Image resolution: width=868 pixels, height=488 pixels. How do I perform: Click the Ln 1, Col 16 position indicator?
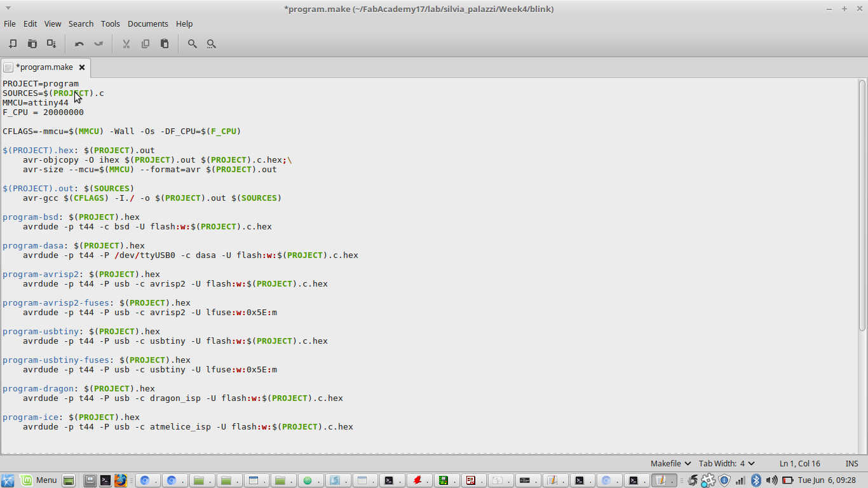click(799, 463)
